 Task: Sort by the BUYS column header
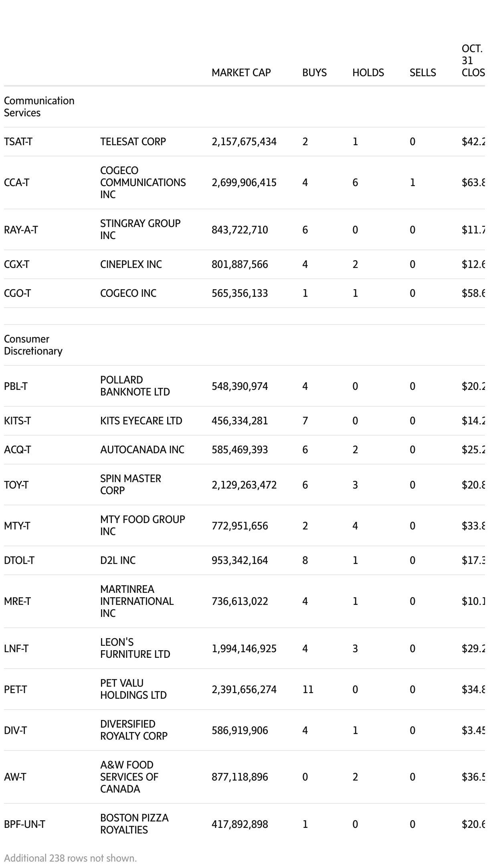pyautogui.click(x=314, y=73)
